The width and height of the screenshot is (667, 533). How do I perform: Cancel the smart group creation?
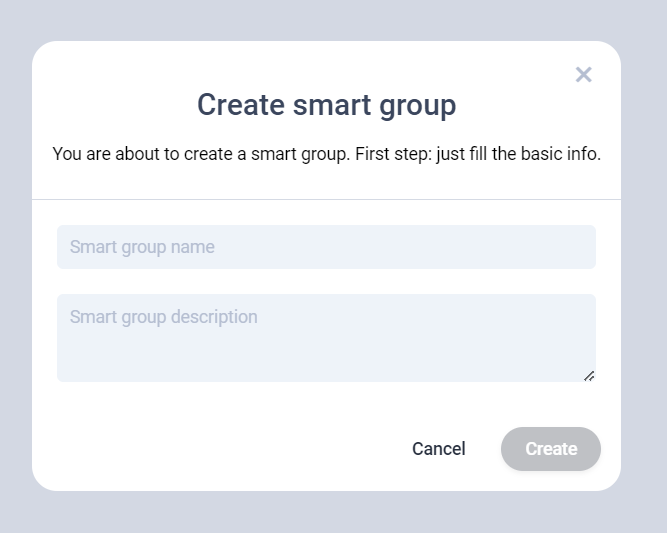438,449
